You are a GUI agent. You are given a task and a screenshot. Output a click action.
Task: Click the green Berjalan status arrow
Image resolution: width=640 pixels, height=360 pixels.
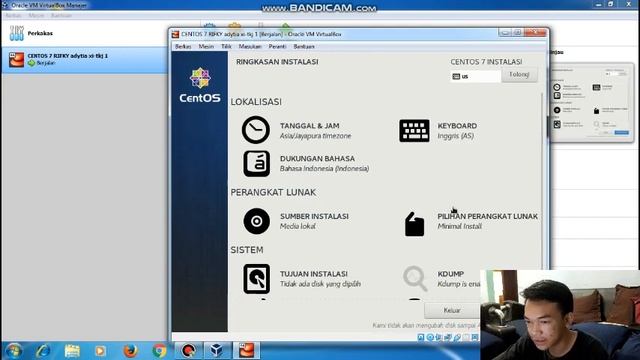(x=31, y=63)
